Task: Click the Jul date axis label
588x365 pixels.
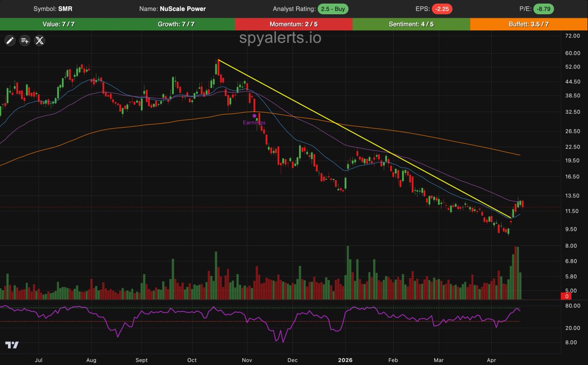Action: [x=38, y=360]
